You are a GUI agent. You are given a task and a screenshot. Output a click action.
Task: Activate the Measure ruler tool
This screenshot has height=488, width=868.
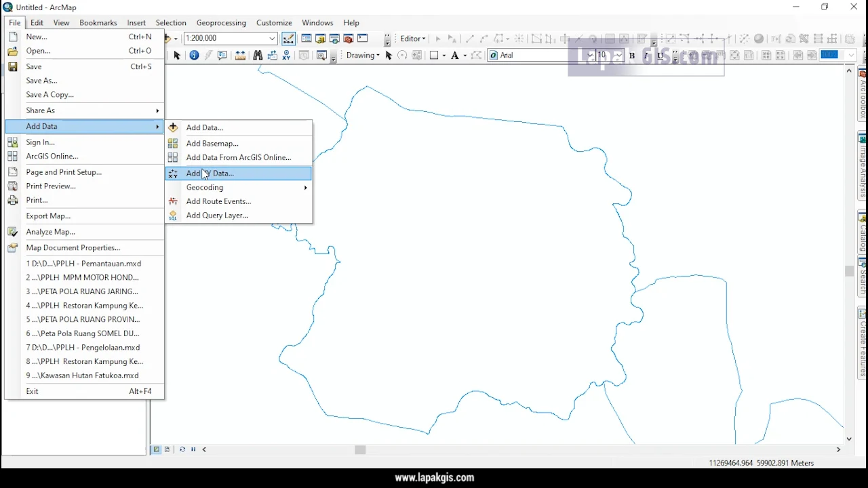click(x=240, y=56)
